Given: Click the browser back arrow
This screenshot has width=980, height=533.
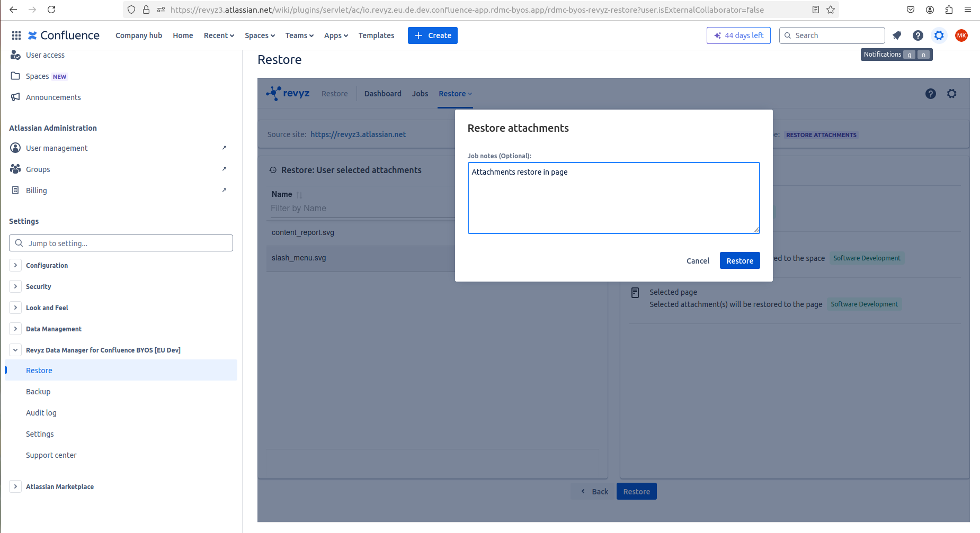Looking at the screenshot, I should 13,10.
